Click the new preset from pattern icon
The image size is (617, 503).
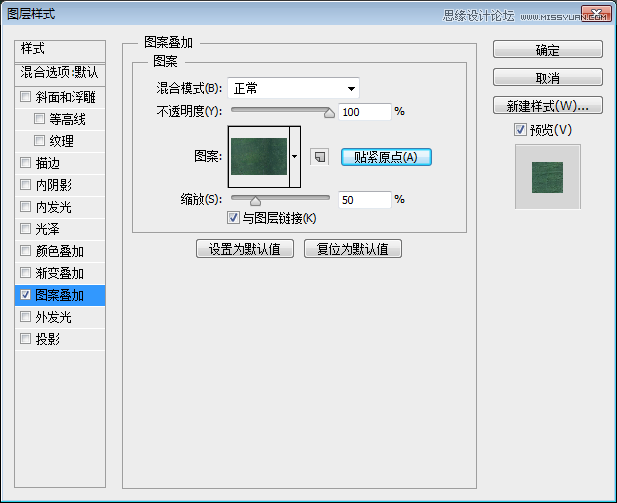[320, 157]
